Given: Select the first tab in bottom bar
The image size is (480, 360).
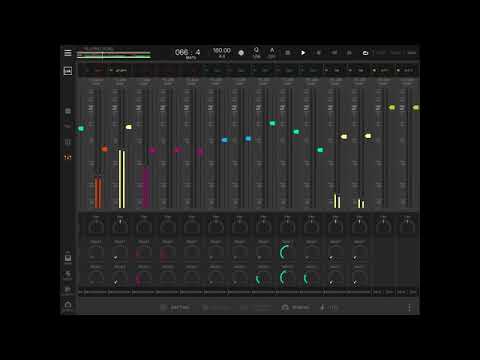Looking at the screenshot, I should tap(175, 307).
